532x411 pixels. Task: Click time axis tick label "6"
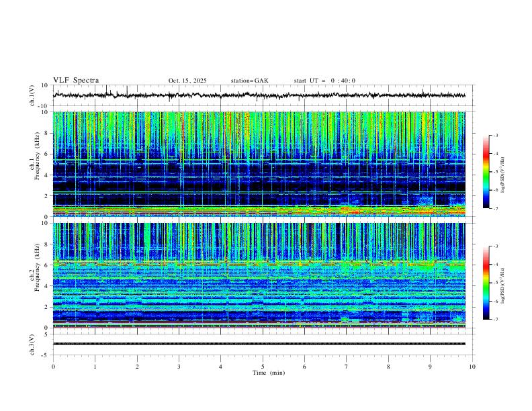304,367
